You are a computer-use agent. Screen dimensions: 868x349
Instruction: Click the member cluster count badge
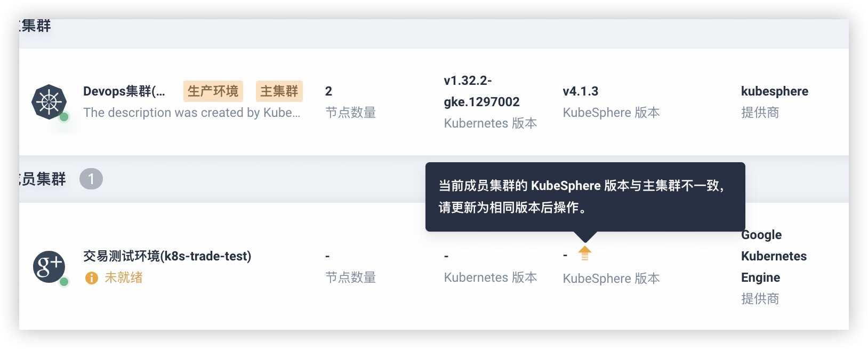[x=91, y=179]
